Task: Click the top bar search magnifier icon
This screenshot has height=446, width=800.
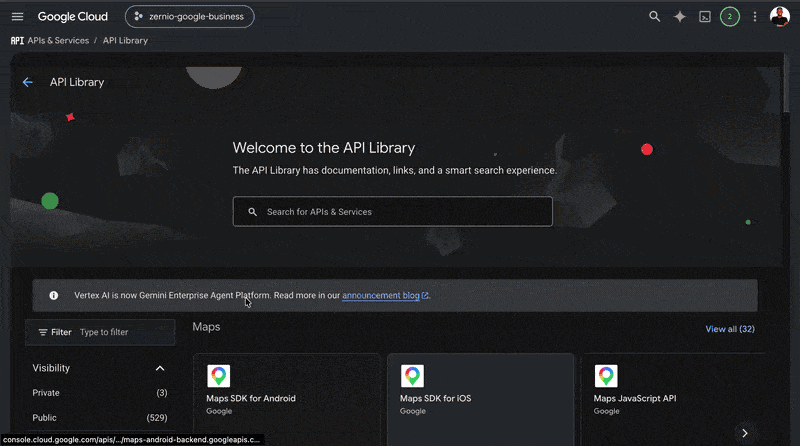Action: [654, 17]
